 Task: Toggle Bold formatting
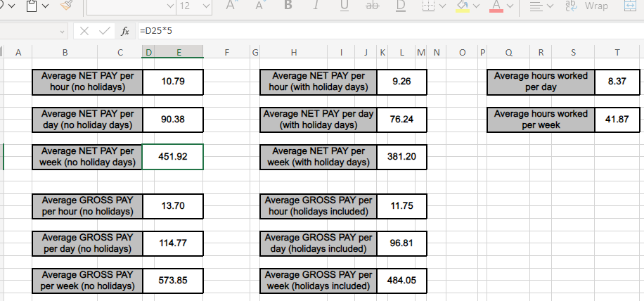[288, 6]
